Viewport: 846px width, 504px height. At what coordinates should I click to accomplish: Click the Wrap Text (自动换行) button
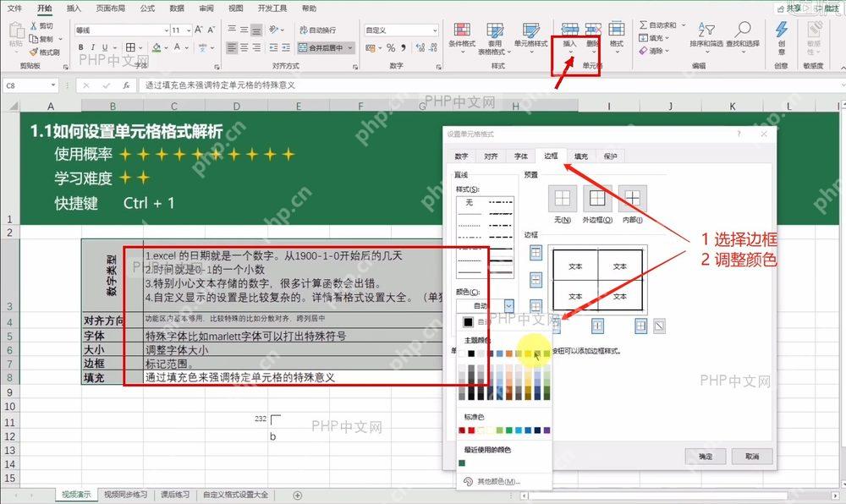coord(318,30)
